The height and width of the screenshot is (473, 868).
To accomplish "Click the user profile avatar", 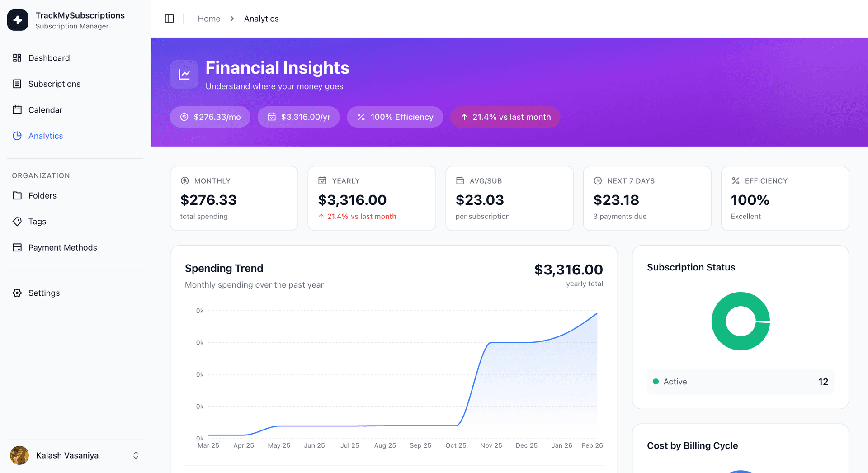I will pyautogui.click(x=19, y=455).
